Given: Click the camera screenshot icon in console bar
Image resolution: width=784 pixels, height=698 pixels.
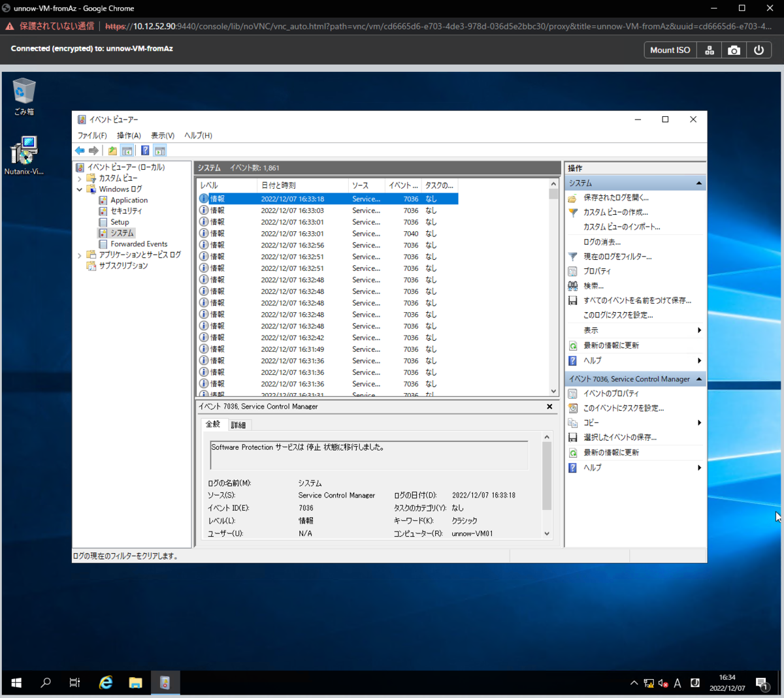Looking at the screenshot, I should coord(734,50).
